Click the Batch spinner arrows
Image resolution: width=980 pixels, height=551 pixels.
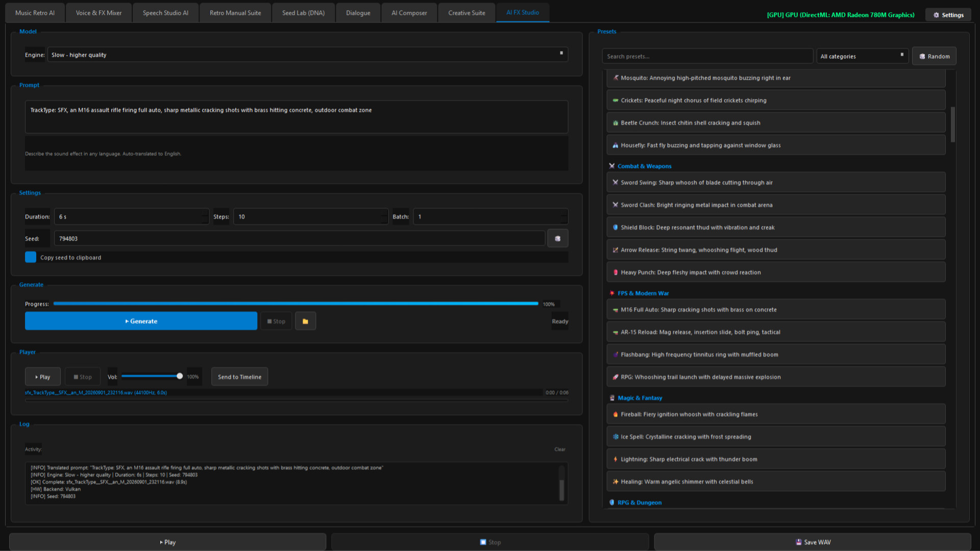pyautogui.click(x=563, y=216)
